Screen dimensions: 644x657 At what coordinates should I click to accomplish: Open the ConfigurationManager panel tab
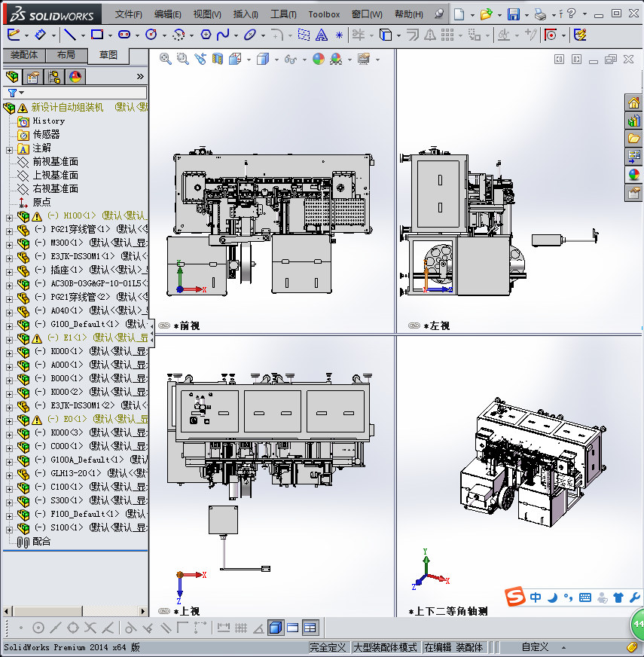point(54,77)
